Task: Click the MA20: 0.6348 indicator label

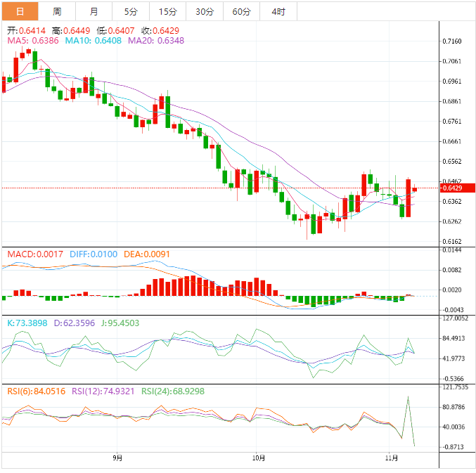Action: tap(156, 41)
